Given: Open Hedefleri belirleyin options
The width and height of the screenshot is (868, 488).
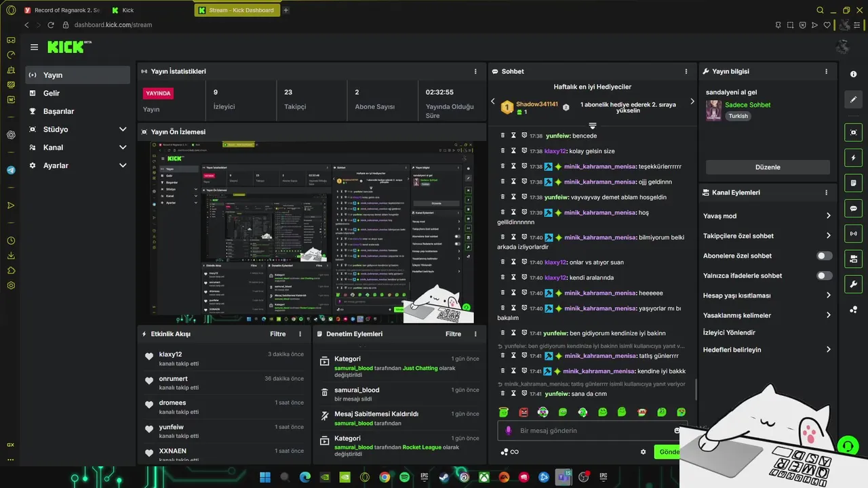Looking at the screenshot, I should coord(767,350).
